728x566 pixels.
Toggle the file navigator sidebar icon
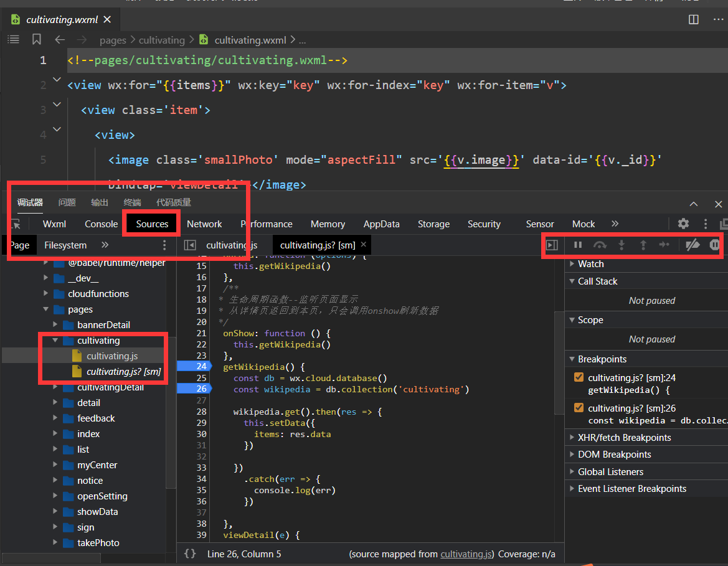[190, 245]
